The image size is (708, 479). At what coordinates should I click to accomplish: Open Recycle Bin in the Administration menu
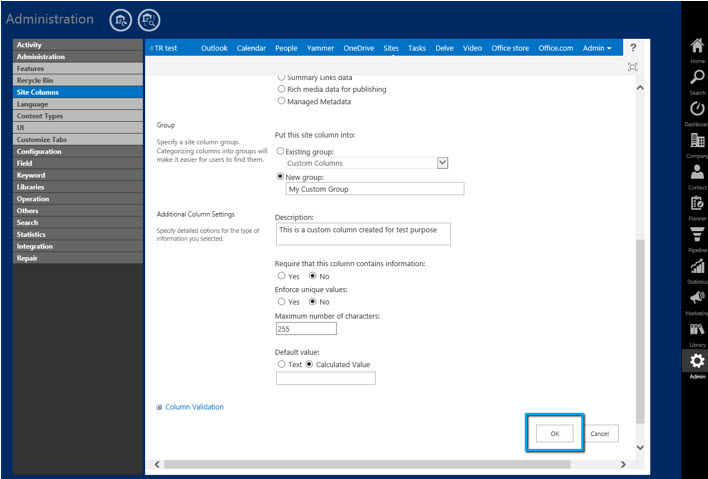coord(78,80)
